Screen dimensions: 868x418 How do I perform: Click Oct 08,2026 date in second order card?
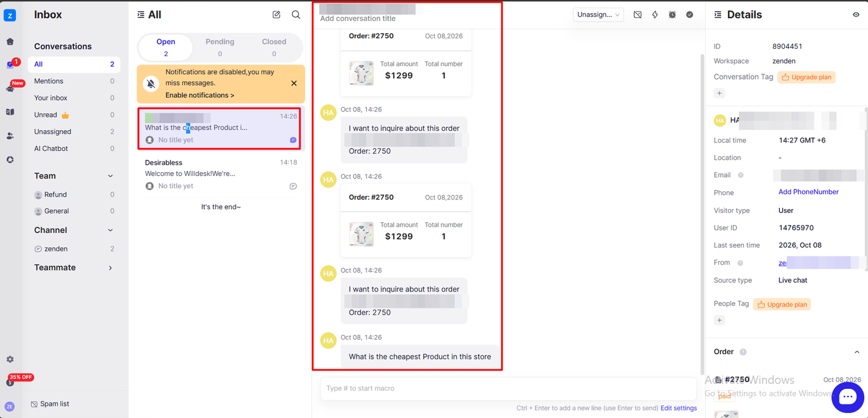point(444,198)
